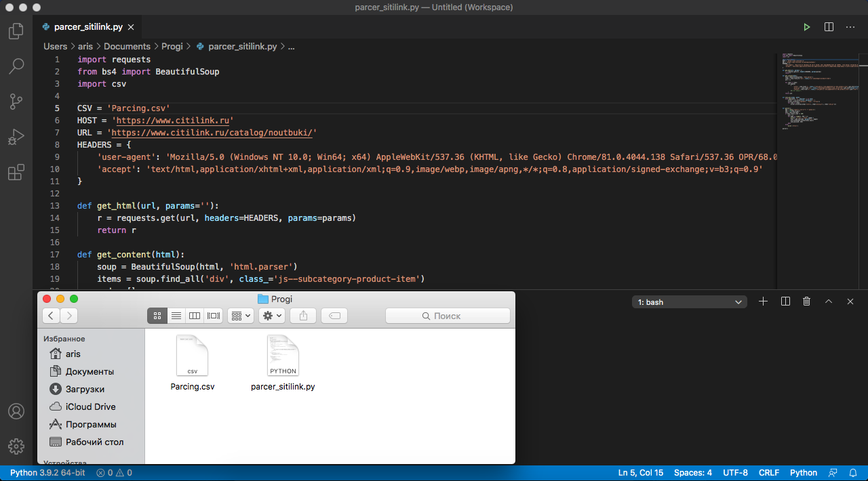Image resolution: width=868 pixels, height=481 pixels.
Task: Split the editor to the right
Action: (x=829, y=27)
